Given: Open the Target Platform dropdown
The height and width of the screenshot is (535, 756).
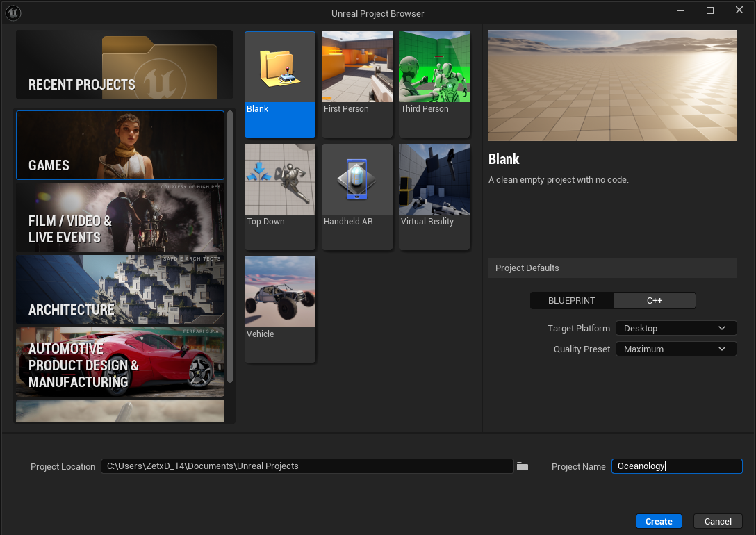Looking at the screenshot, I should pyautogui.click(x=675, y=327).
